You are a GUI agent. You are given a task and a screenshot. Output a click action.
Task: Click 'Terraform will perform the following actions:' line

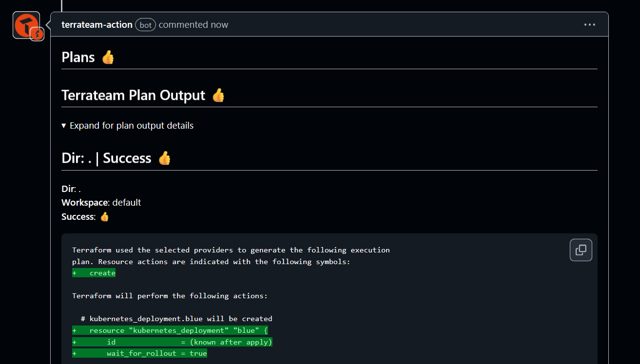pos(170,296)
